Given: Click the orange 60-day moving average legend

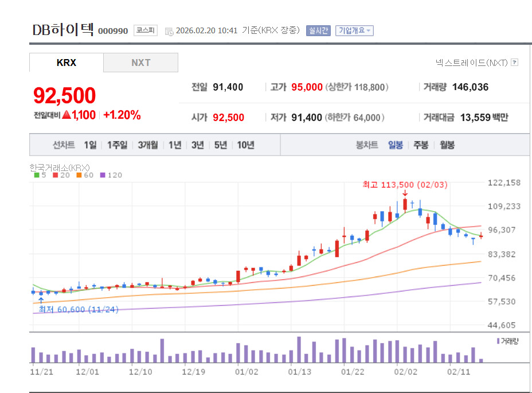Looking at the screenshot, I should tap(85, 175).
